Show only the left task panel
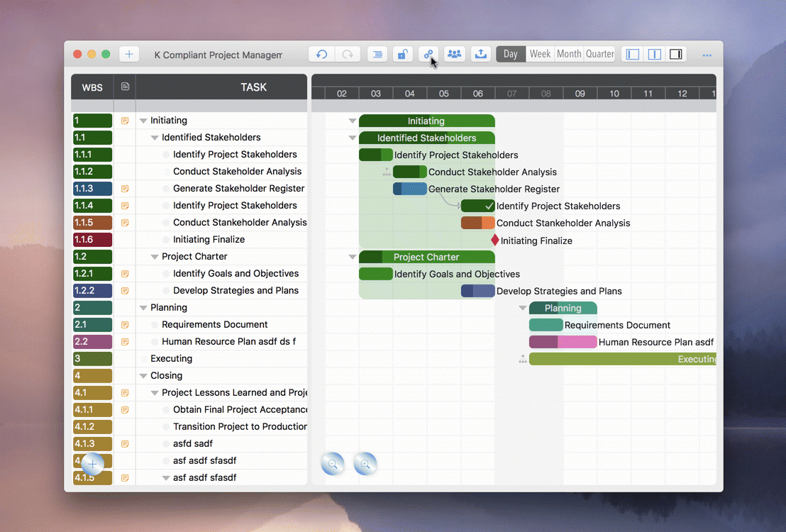 [x=633, y=55]
